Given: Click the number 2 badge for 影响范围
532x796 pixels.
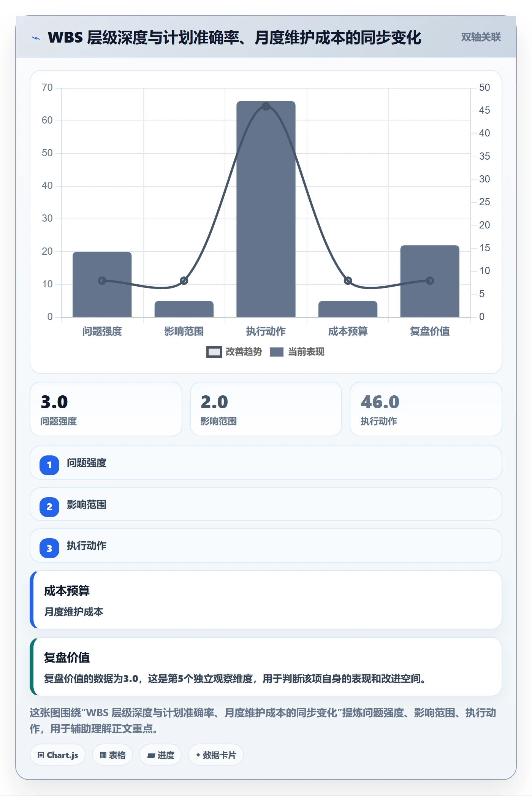Looking at the screenshot, I should click(49, 507).
